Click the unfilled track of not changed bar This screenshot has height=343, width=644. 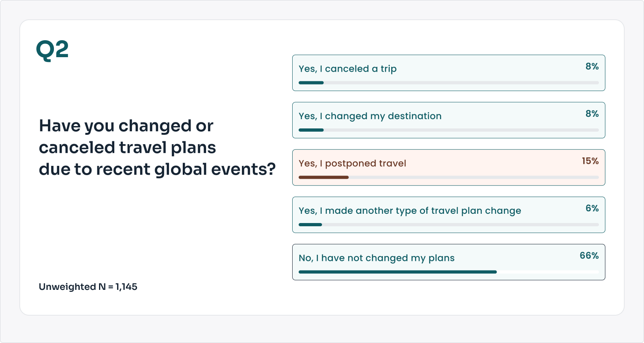pos(547,272)
